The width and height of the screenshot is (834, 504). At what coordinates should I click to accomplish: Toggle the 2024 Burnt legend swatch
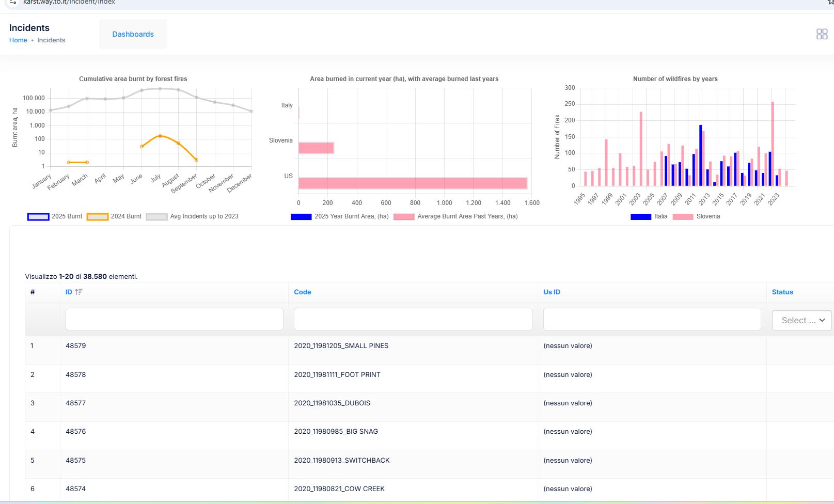[98, 217]
